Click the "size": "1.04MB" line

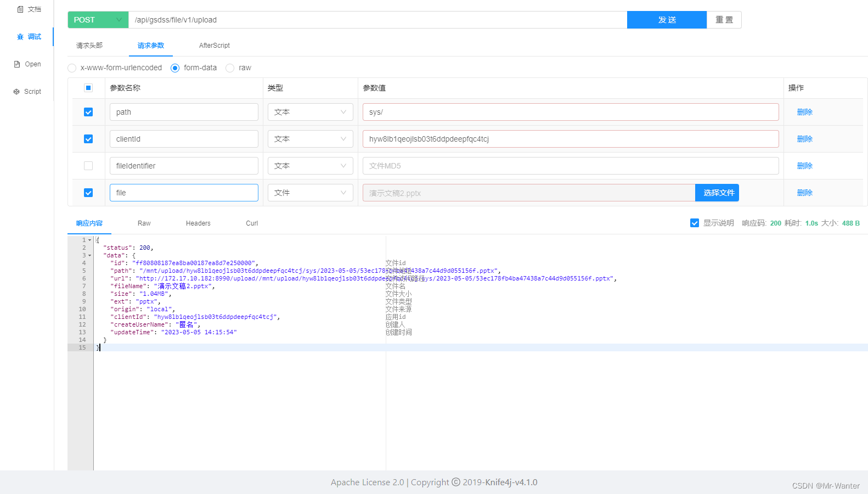(x=141, y=294)
